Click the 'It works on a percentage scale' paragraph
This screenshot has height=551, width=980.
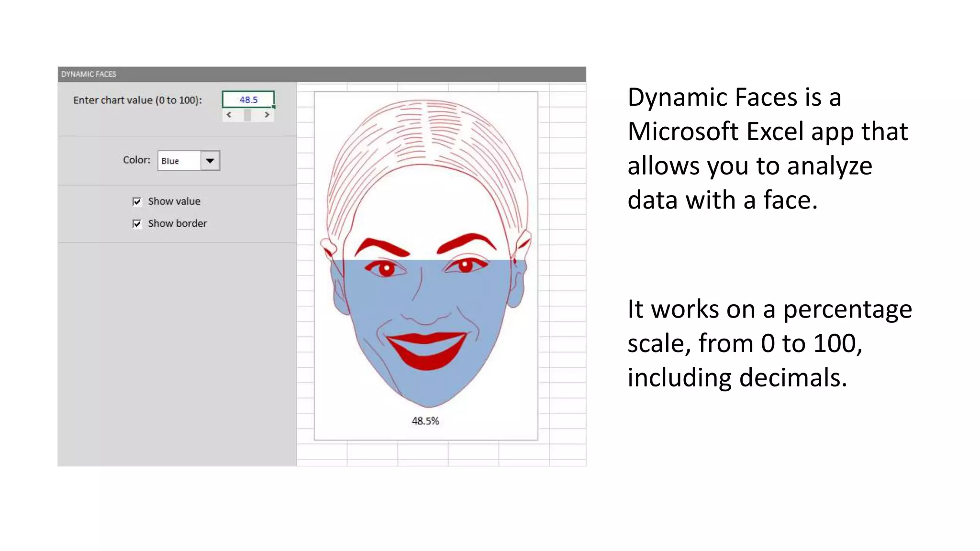pyautogui.click(x=769, y=343)
